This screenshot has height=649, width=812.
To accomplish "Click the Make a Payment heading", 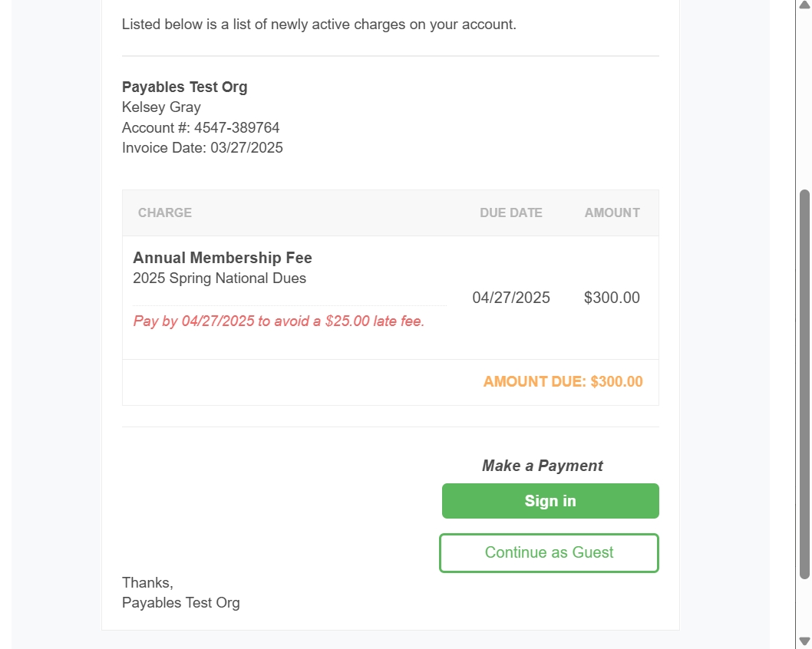I will click(542, 466).
